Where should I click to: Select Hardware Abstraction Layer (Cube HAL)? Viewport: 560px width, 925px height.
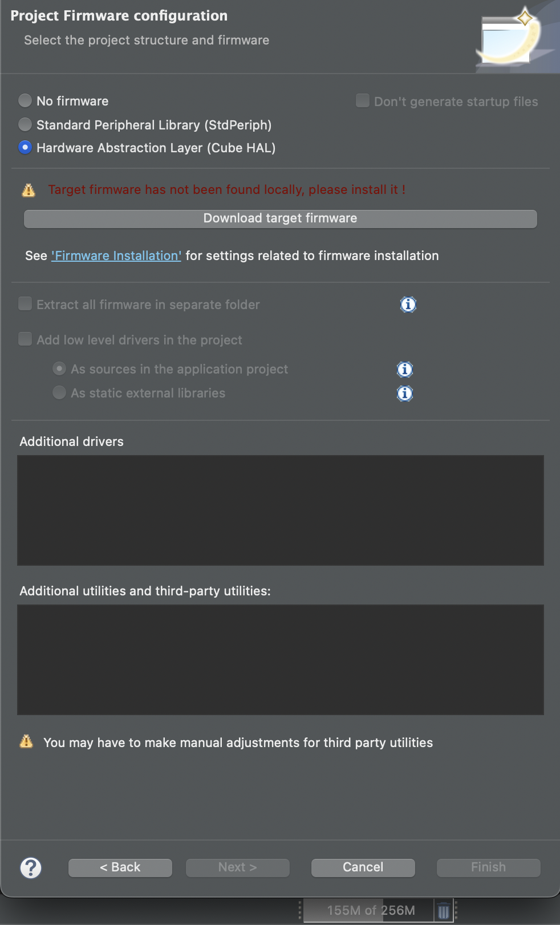point(25,148)
